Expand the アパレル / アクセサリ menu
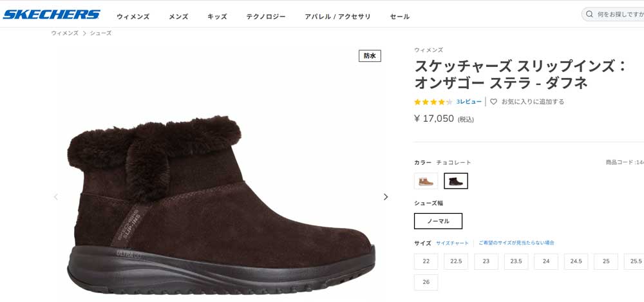Viewport: 644px width, 302px height. pos(337,17)
